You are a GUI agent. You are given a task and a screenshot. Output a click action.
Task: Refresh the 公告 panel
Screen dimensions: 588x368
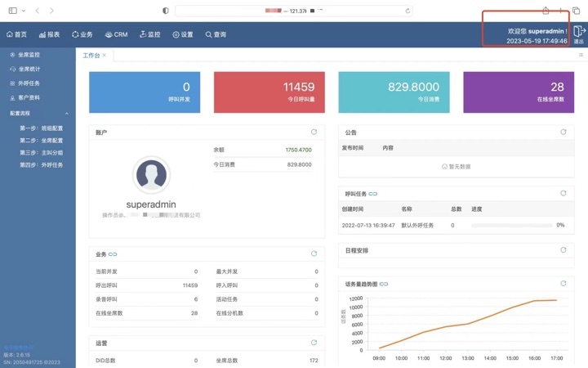point(563,132)
